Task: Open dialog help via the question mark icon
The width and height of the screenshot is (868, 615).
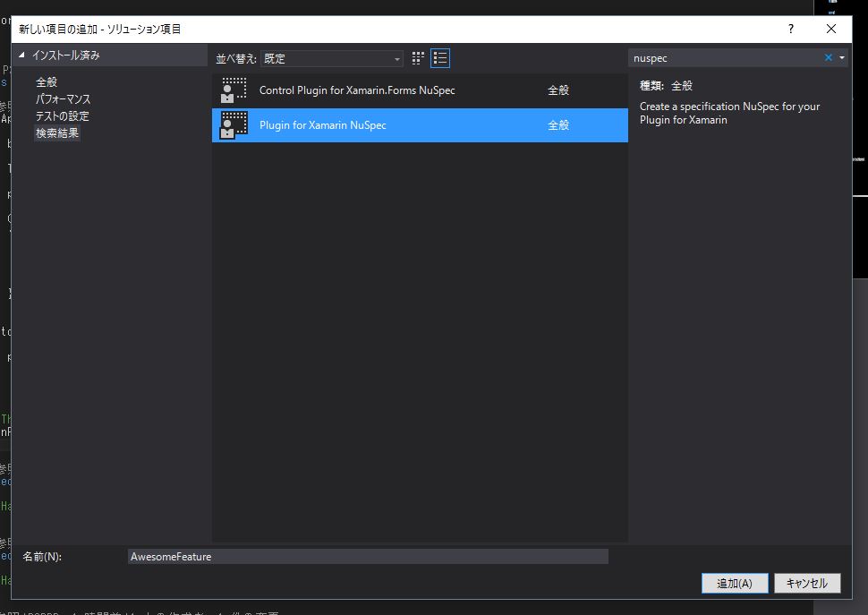Action: [x=790, y=29]
